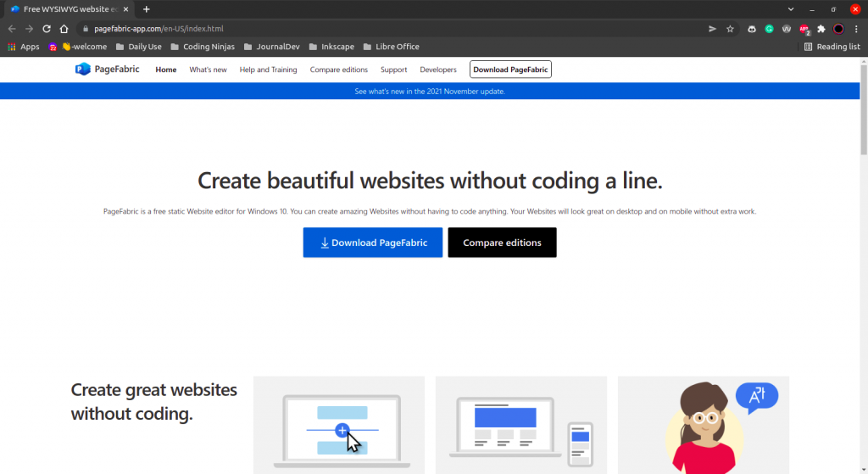Click the browser home icon

pyautogui.click(x=64, y=29)
